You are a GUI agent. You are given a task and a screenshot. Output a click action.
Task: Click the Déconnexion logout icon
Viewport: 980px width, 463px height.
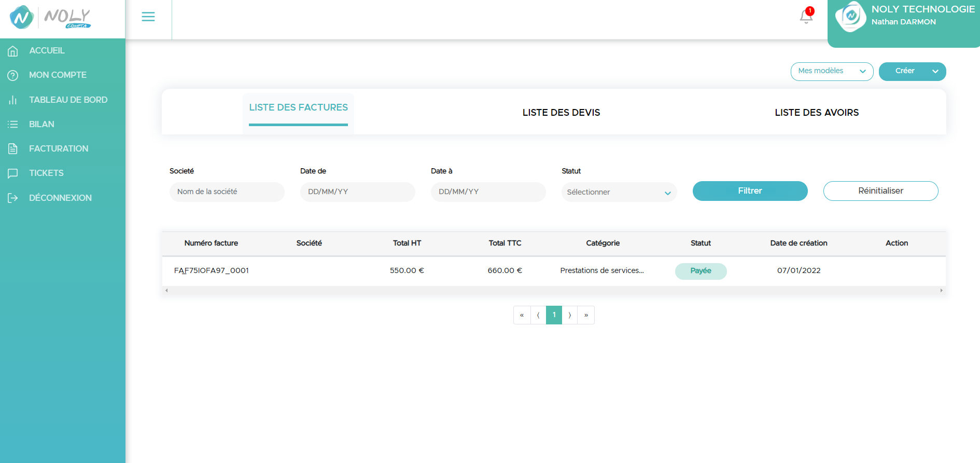(x=13, y=198)
